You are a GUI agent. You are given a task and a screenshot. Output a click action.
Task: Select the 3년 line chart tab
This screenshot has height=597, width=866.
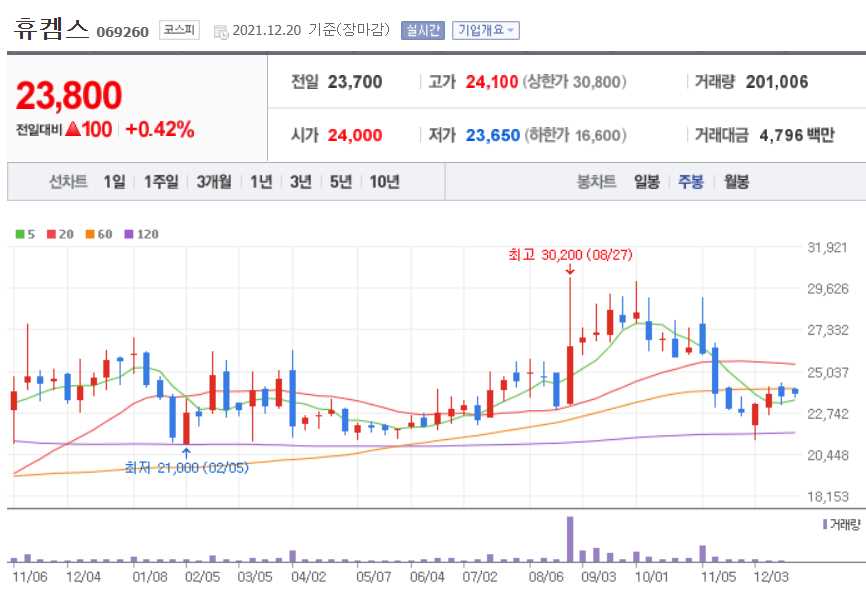coord(301,181)
